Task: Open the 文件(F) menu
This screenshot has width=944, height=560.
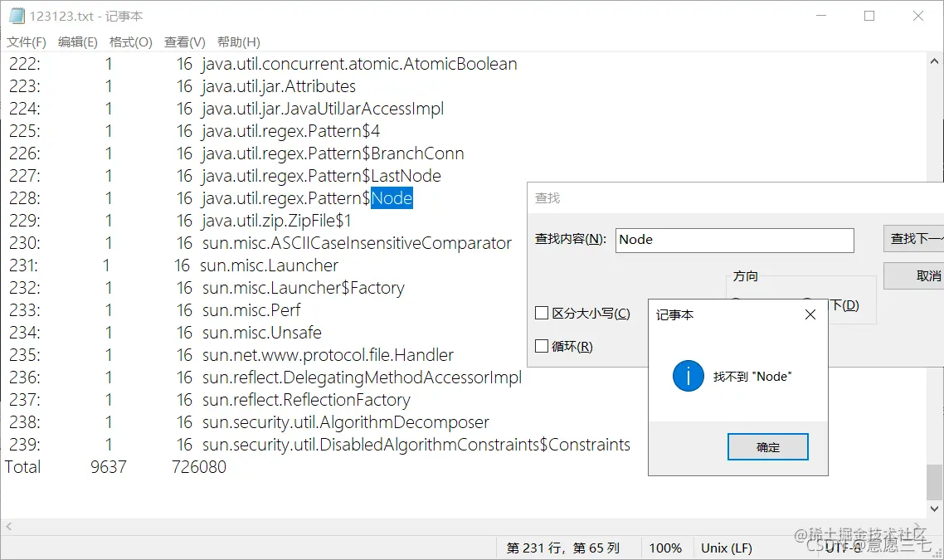Action: (27, 42)
